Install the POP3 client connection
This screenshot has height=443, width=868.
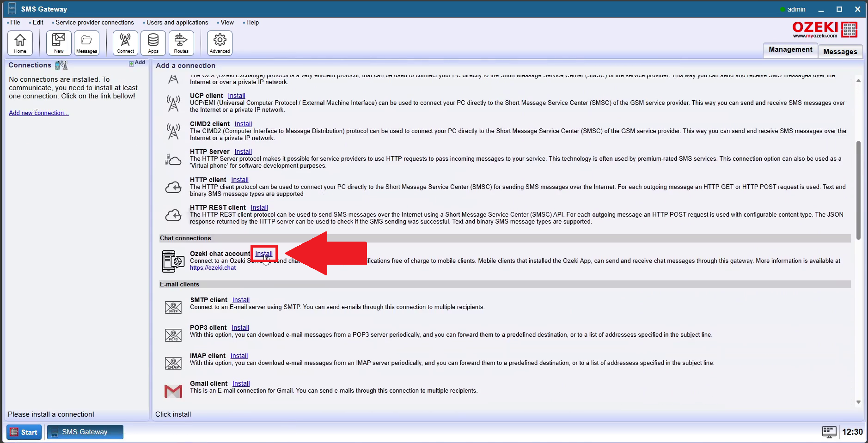pyautogui.click(x=240, y=328)
